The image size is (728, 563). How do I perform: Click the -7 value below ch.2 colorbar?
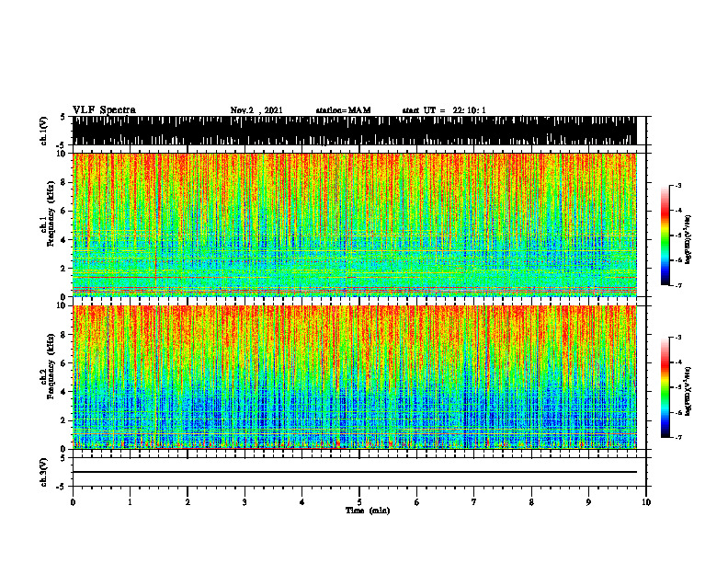point(678,437)
